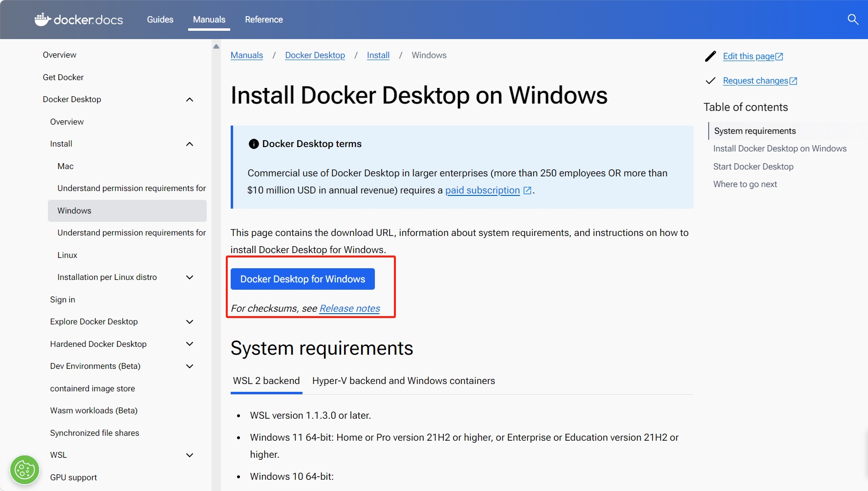Jump to Install Docker Desktop on Windows in contents
Image resolution: width=868 pixels, height=491 pixels.
[780, 149]
